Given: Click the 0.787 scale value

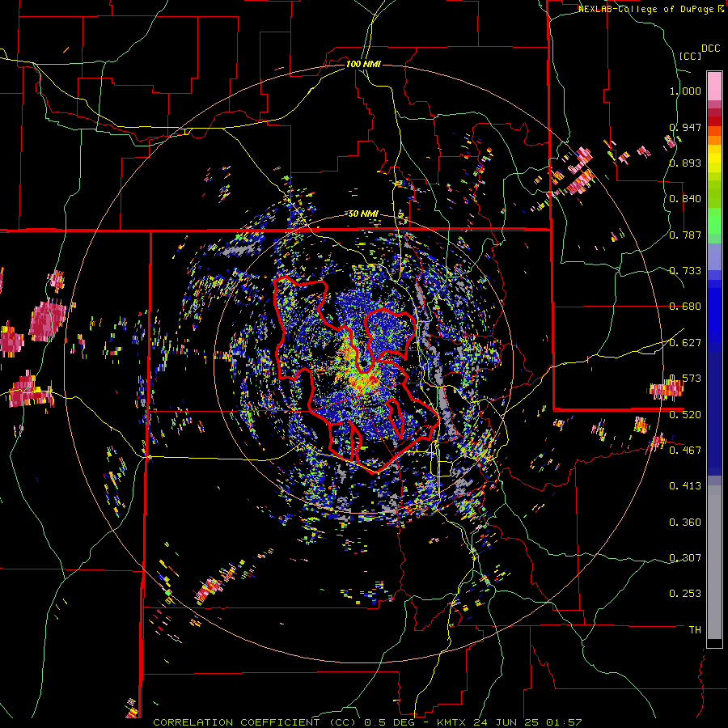Looking at the screenshot, I should [685, 235].
